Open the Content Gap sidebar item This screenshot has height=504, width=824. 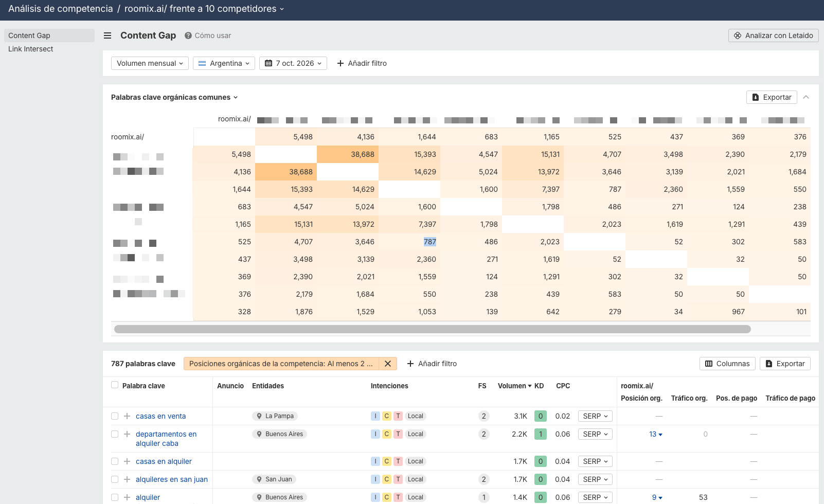click(x=49, y=35)
